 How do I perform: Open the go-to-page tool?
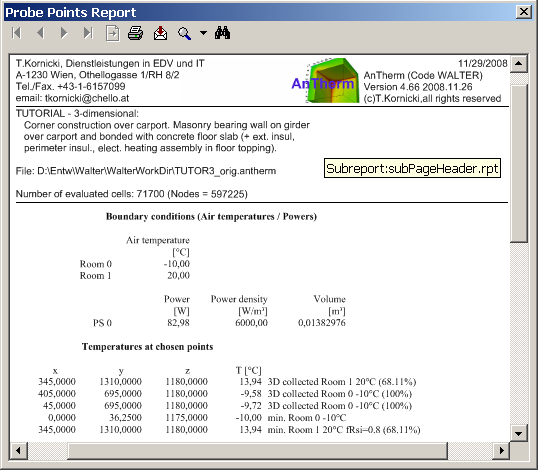point(113,34)
